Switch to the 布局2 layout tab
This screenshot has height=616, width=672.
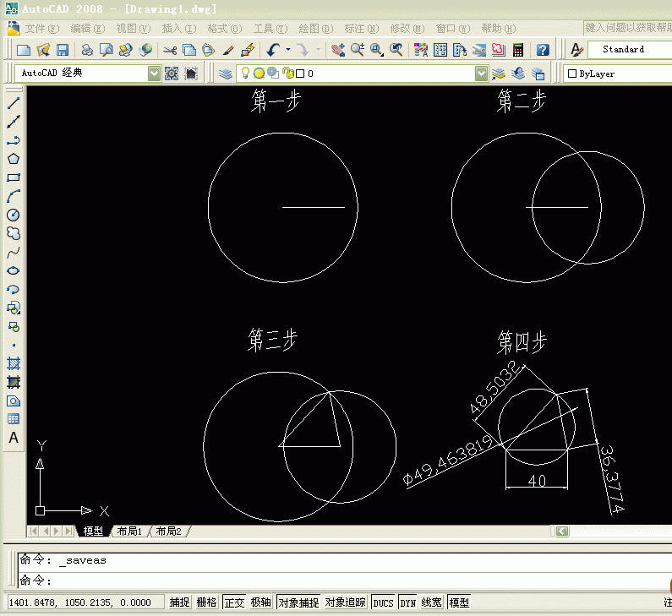(168, 532)
